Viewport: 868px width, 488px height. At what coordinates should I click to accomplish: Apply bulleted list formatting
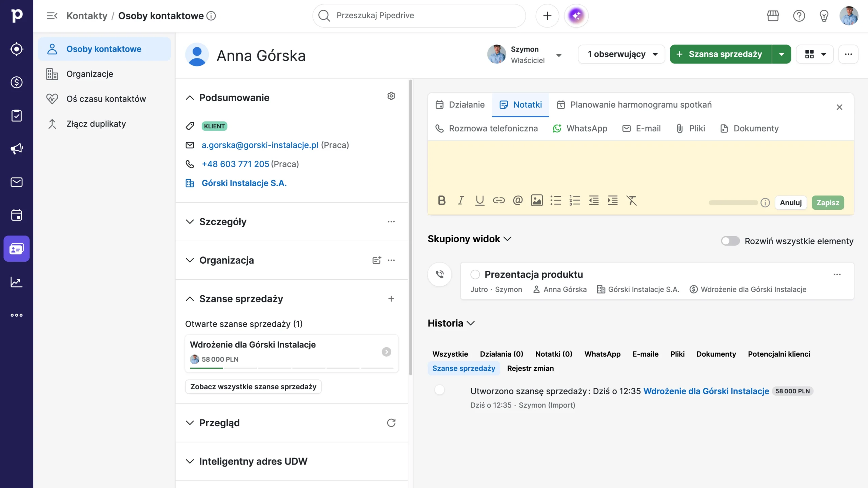[x=555, y=201]
